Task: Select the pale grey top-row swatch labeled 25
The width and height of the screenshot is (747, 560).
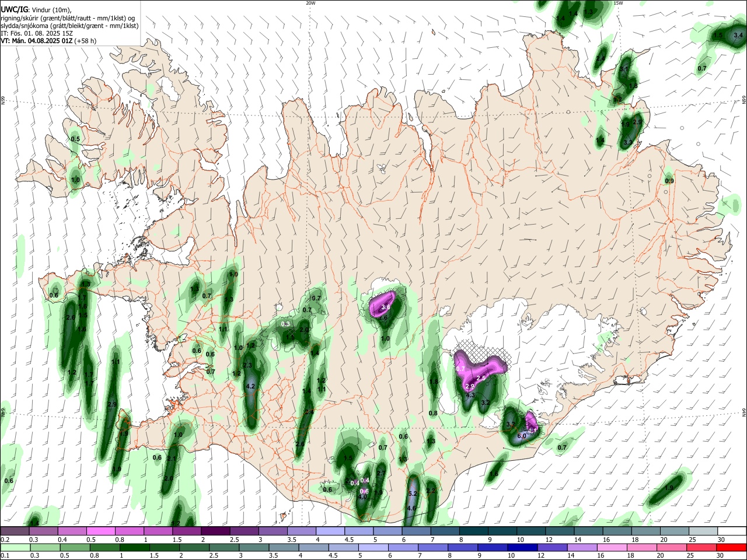Action: [703, 531]
